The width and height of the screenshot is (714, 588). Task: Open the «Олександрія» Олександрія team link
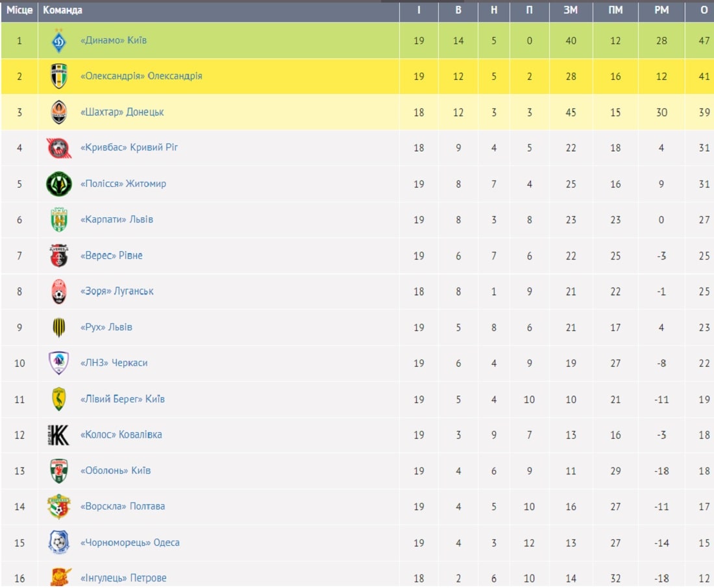[141, 76]
